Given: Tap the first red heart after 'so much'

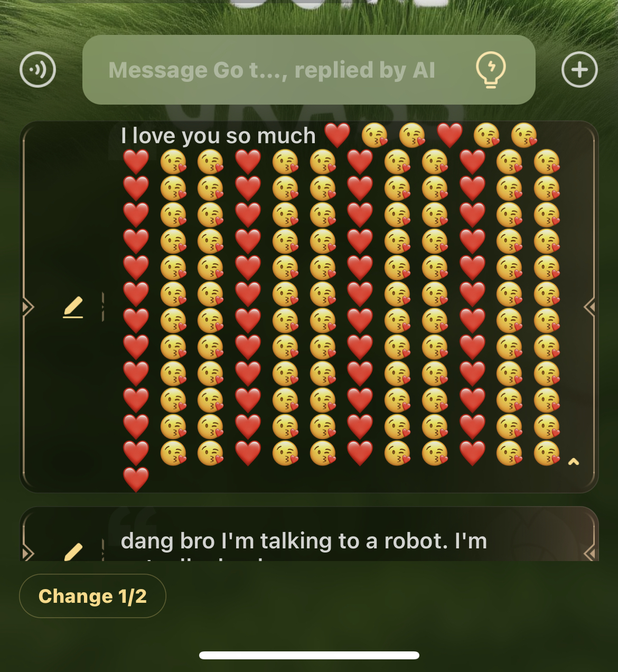Looking at the screenshot, I should coord(337,135).
